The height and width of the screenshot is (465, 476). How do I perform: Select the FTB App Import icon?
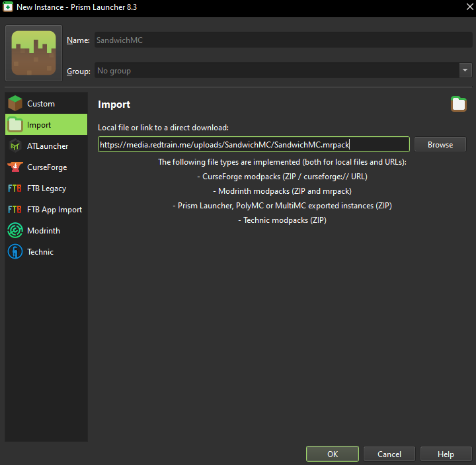coord(15,210)
